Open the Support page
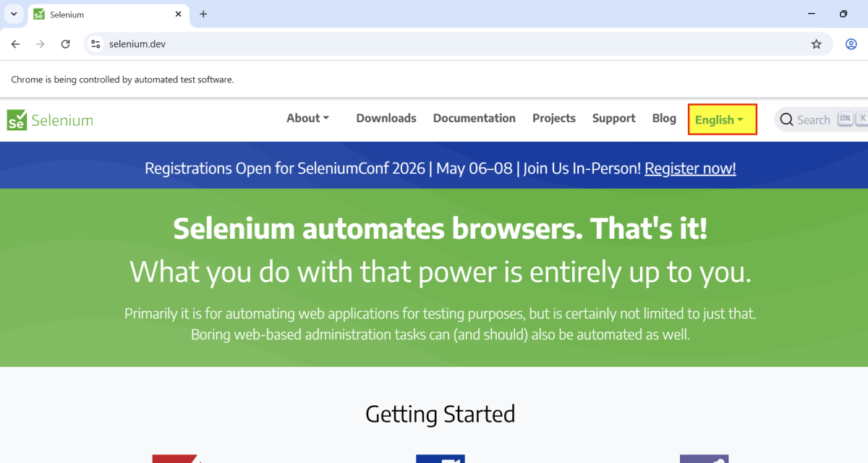This screenshot has width=868, height=463. tap(613, 119)
